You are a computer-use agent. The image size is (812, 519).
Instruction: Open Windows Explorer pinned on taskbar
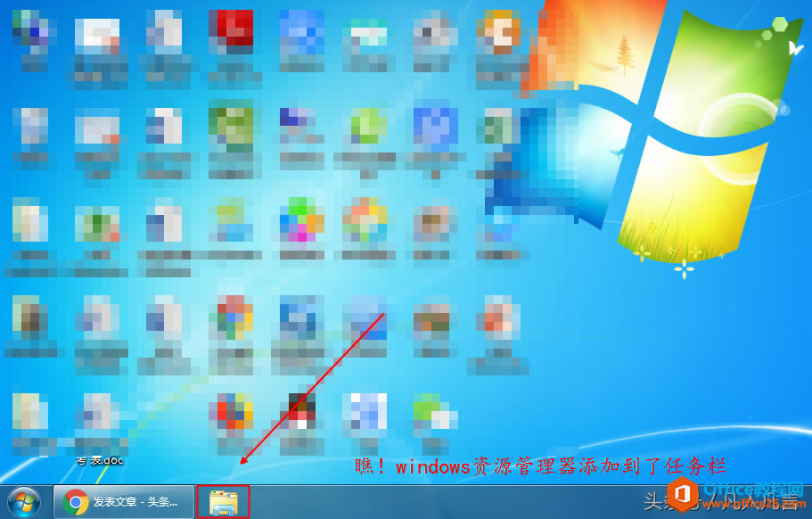[x=223, y=502]
